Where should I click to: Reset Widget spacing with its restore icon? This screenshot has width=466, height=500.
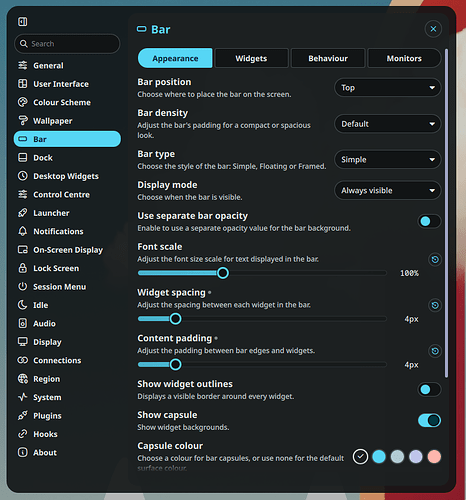(x=435, y=305)
